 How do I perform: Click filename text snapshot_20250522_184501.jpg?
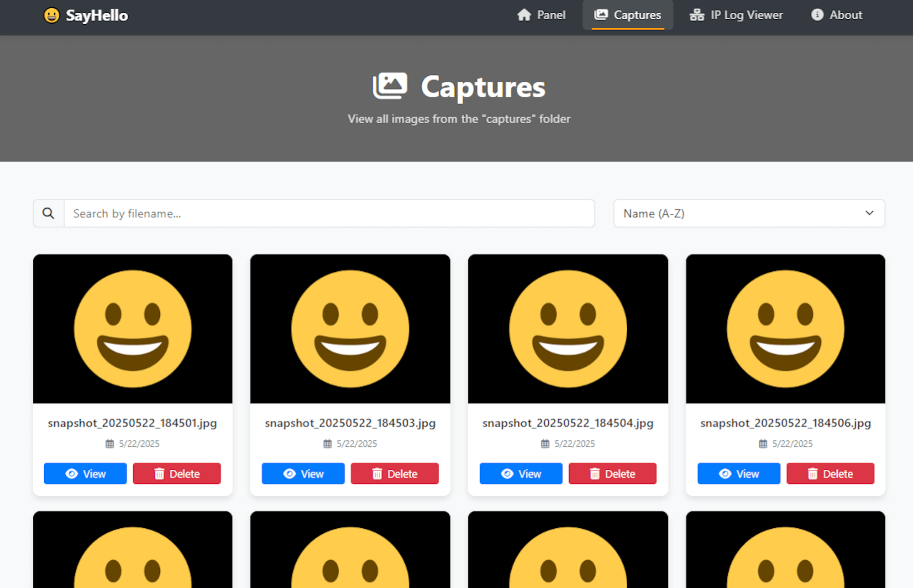click(132, 423)
